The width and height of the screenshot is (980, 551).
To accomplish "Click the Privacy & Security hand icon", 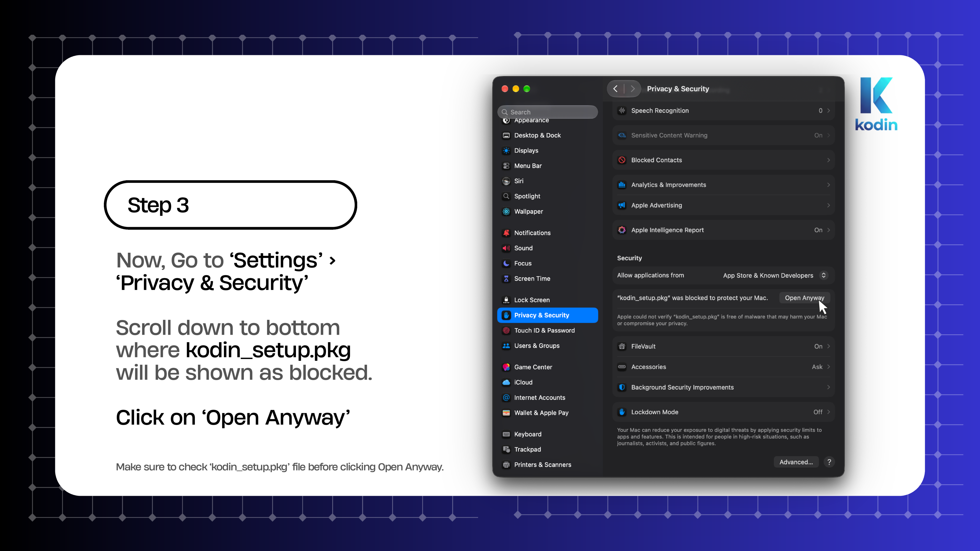I will click(x=506, y=315).
